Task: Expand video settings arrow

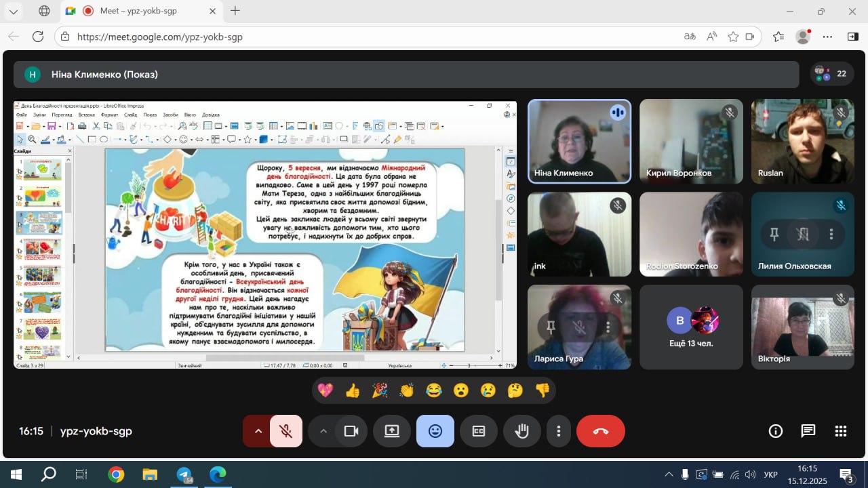Action: (x=323, y=431)
